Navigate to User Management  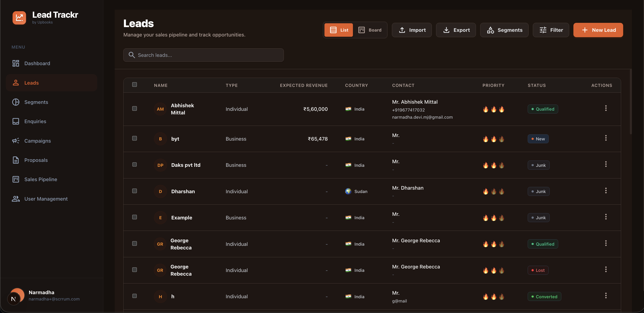tap(46, 199)
